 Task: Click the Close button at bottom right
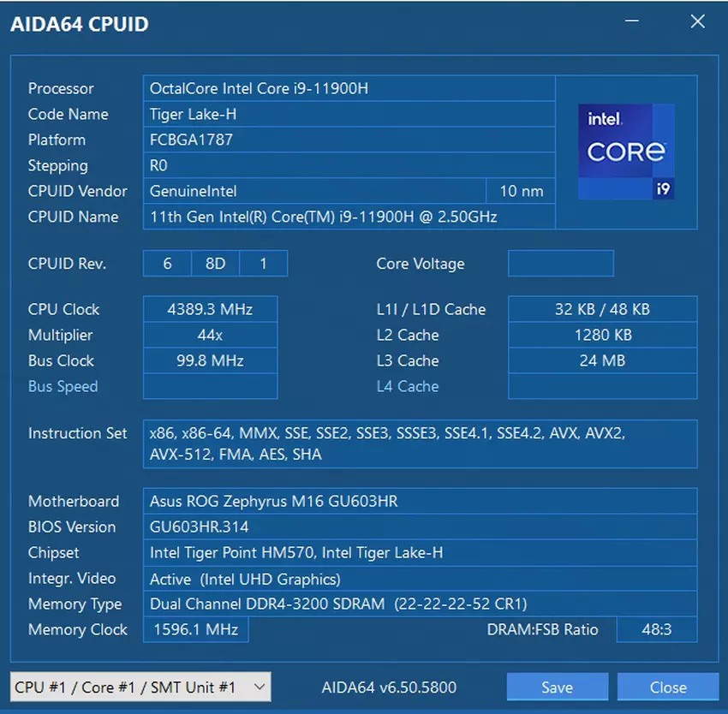click(667, 687)
